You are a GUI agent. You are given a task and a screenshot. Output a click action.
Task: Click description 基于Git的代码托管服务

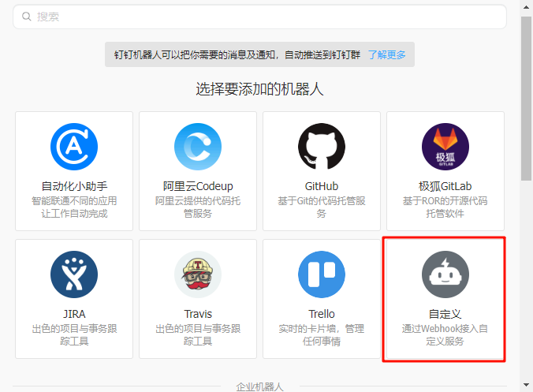point(322,207)
